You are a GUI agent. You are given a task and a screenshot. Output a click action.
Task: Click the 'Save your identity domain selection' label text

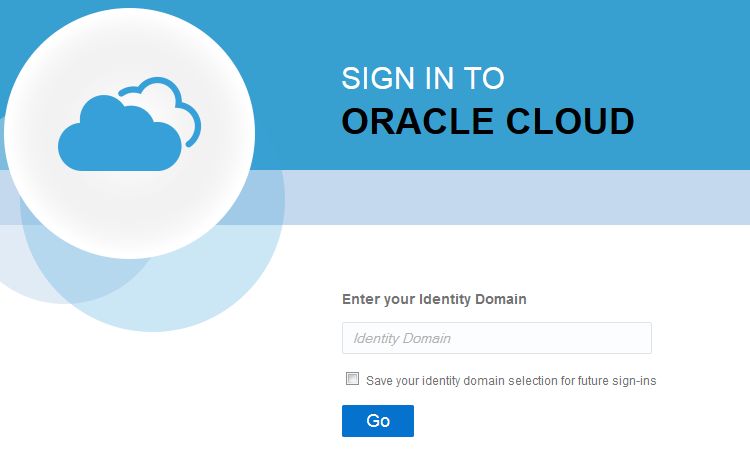(x=511, y=381)
